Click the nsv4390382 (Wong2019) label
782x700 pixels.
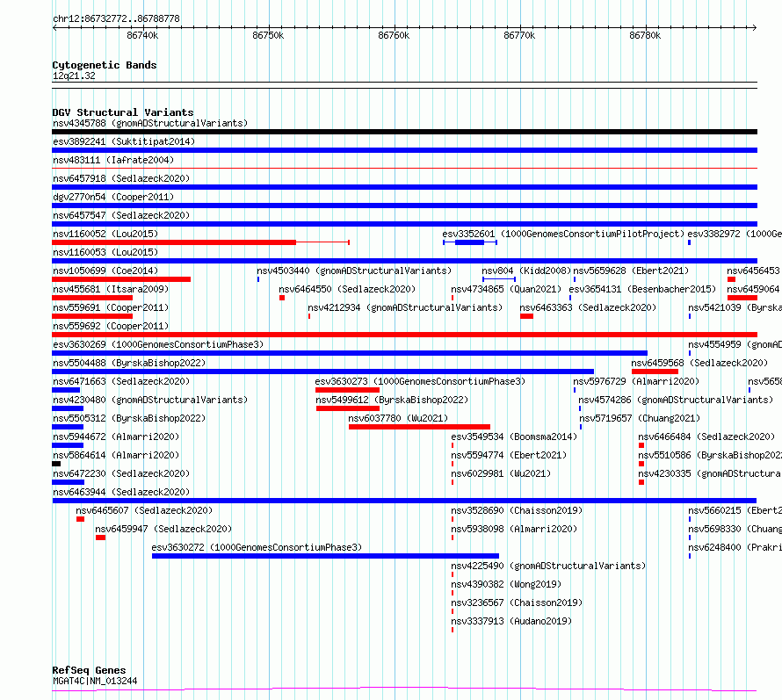[506, 584]
